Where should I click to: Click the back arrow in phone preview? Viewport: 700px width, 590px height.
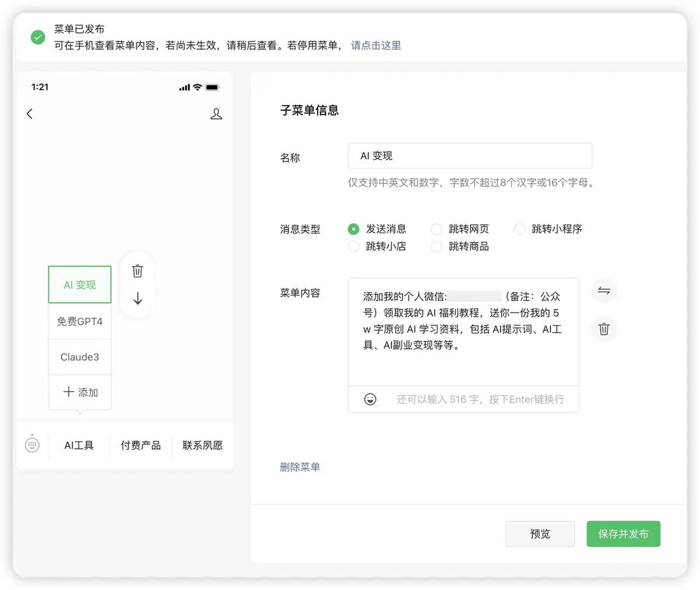(x=30, y=114)
